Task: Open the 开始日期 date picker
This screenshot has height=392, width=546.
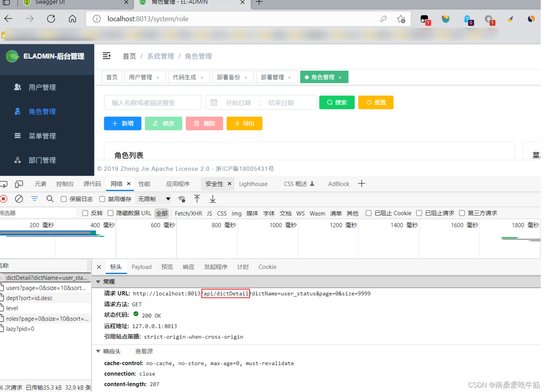Action: 238,103
